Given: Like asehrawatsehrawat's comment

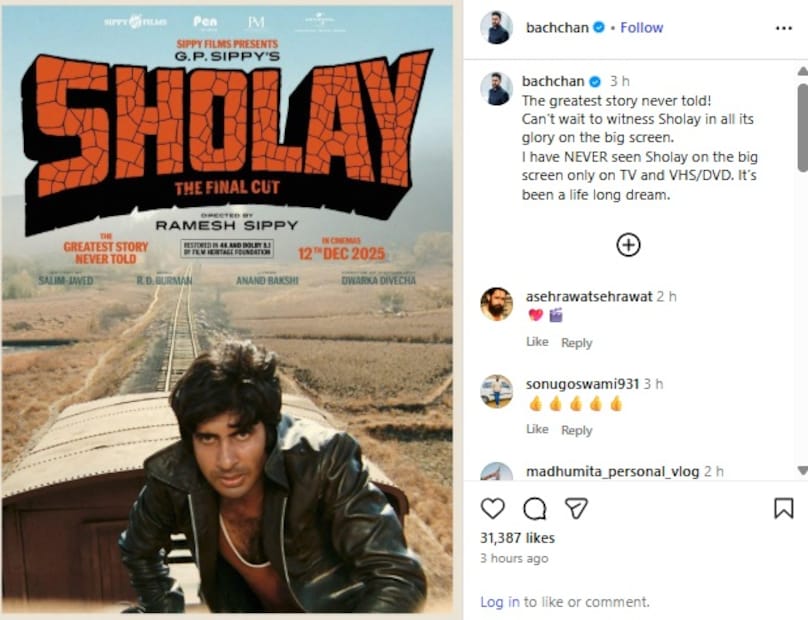Looking at the screenshot, I should click(537, 342).
